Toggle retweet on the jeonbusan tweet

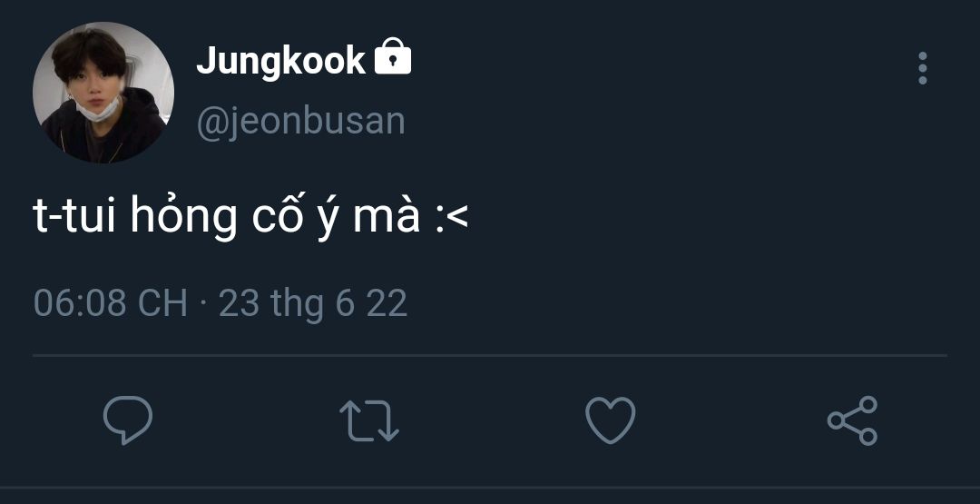point(368,421)
